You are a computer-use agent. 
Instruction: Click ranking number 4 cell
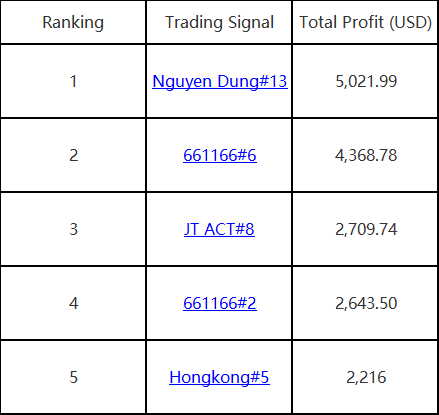click(x=73, y=303)
